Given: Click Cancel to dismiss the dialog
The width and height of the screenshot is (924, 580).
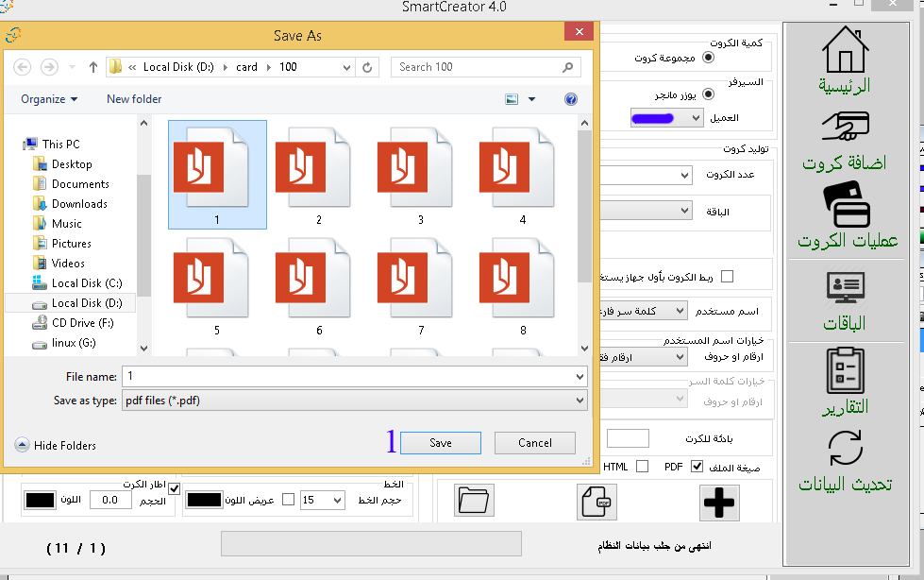Looking at the screenshot, I should (534, 442).
